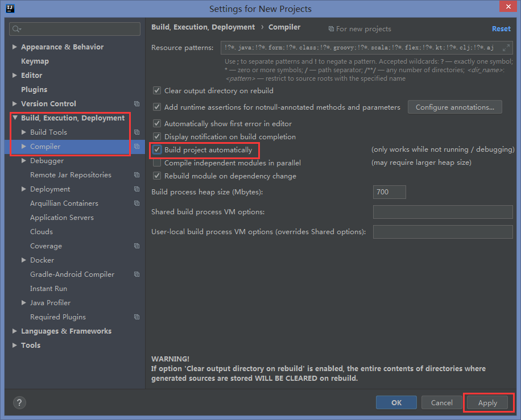Click the settings icon next to Version Control
The width and height of the screenshot is (521, 420).
pos(138,103)
